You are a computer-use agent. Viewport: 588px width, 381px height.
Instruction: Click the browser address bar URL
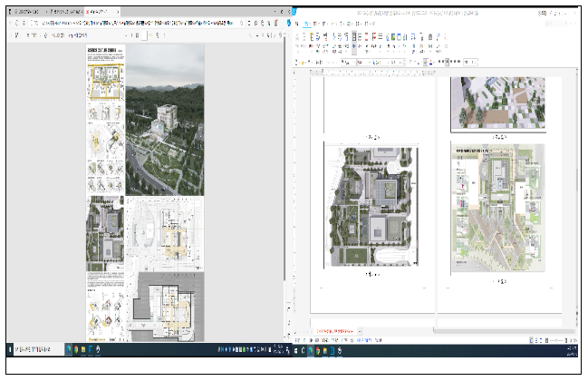(x=137, y=23)
